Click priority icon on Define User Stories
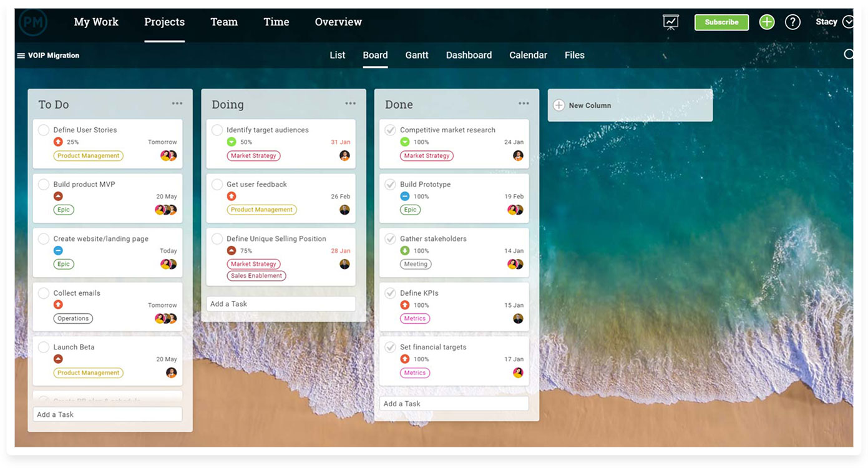Image resolution: width=868 pixels, height=468 pixels. 58,142
